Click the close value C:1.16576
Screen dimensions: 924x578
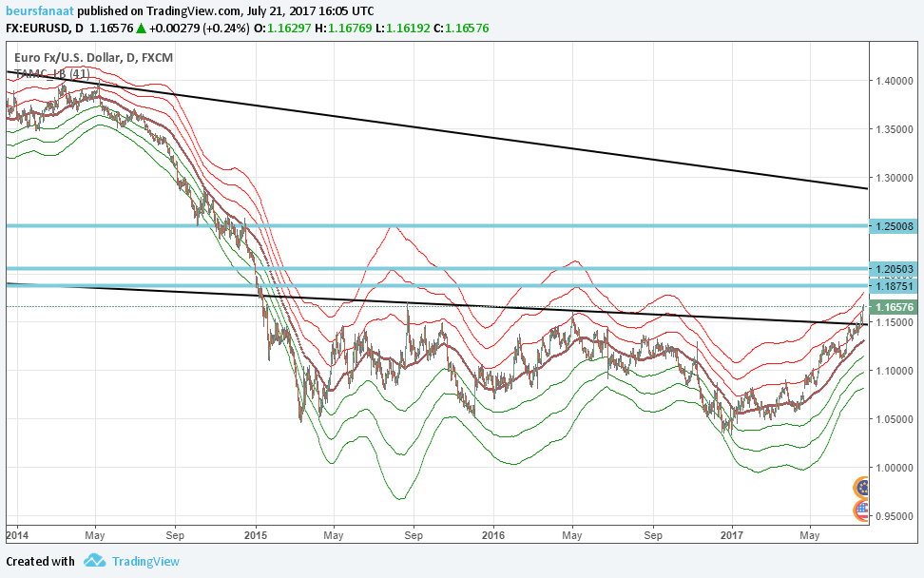461,29
